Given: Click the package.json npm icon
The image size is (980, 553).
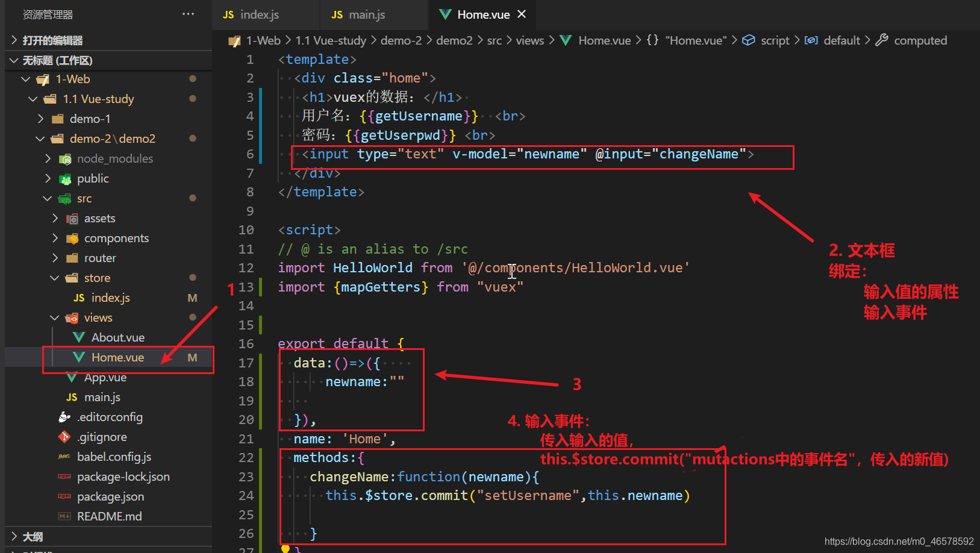Looking at the screenshot, I should [x=64, y=496].
